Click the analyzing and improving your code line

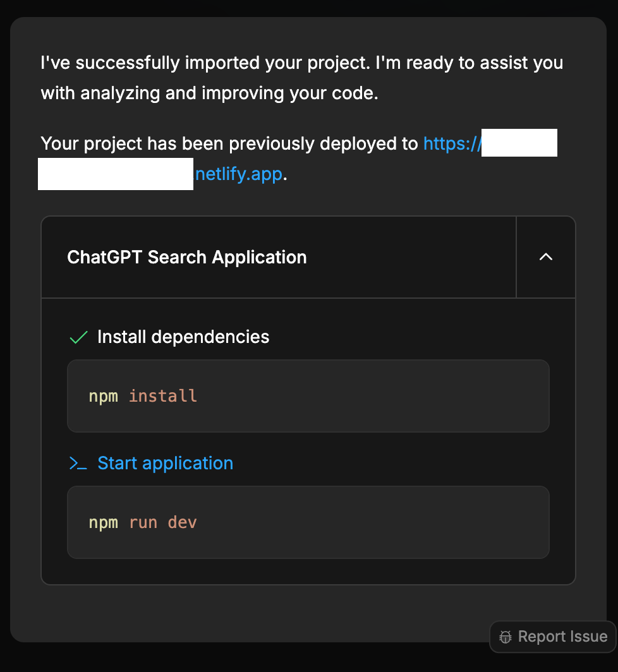pos(209,93)
